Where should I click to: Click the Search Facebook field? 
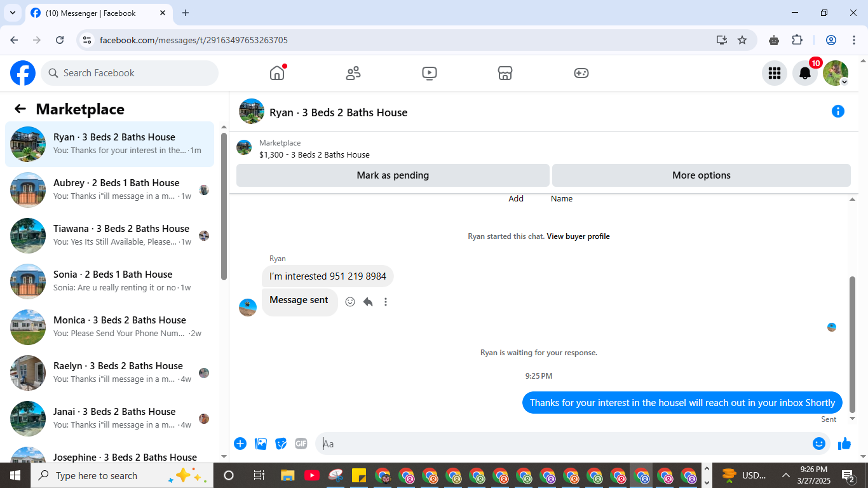[x=130, y=73]
